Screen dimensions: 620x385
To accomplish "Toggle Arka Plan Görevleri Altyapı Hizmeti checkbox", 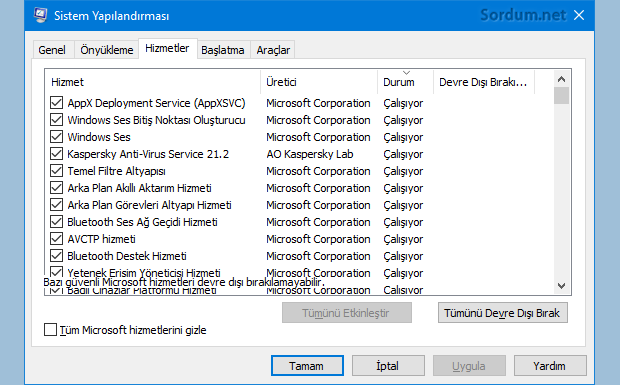I will tap(57, 205).
